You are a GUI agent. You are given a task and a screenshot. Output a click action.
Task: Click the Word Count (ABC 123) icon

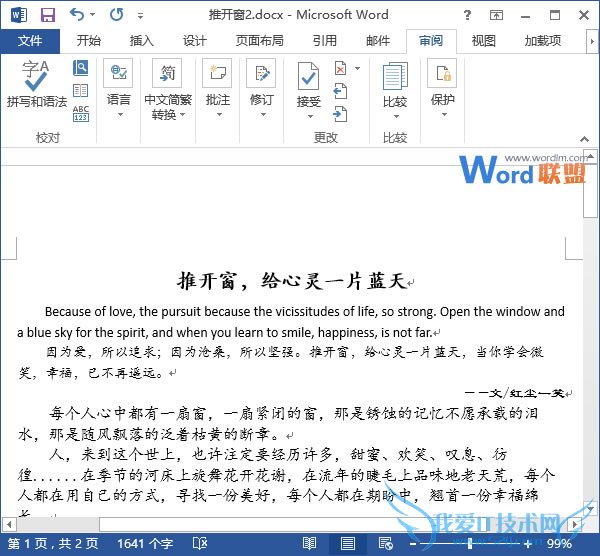(x=81, y=114)
